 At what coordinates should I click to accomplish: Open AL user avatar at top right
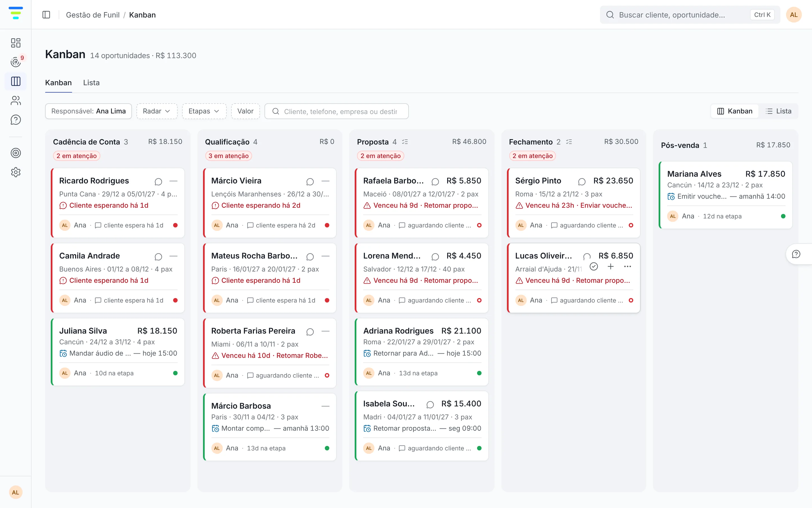tap(794, 15)
